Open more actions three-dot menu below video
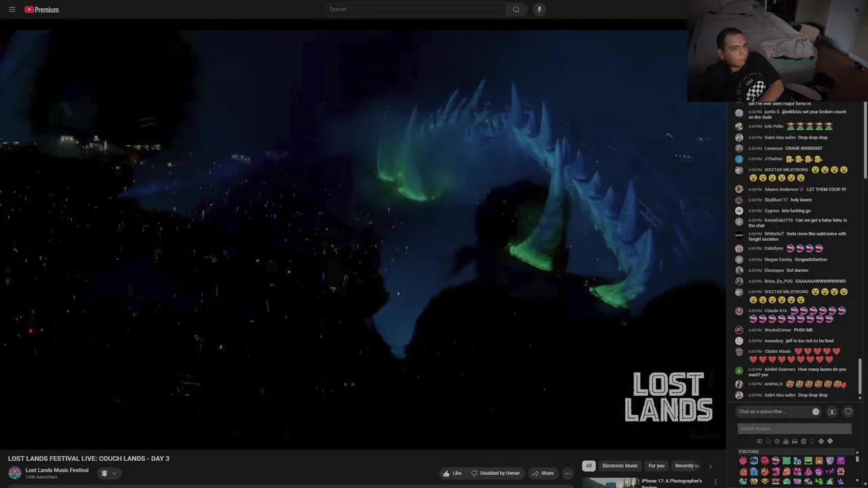 pyautogui.click(x=568, y=473)
